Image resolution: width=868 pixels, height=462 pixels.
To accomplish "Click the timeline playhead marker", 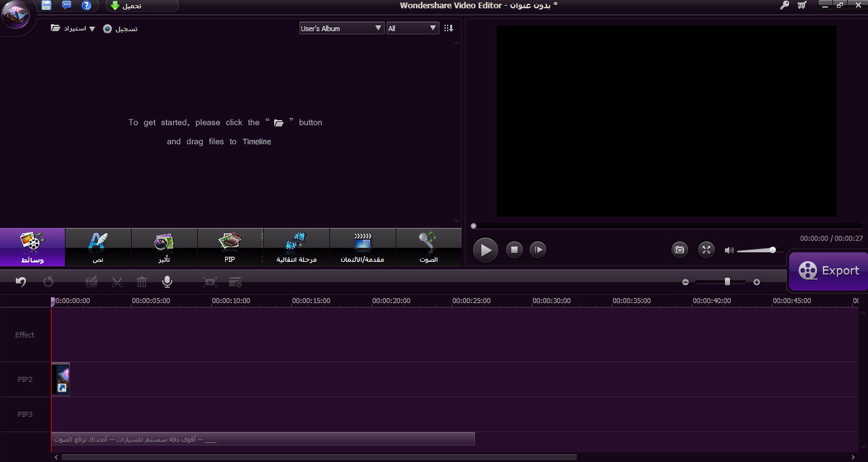I will pos(53,302).
